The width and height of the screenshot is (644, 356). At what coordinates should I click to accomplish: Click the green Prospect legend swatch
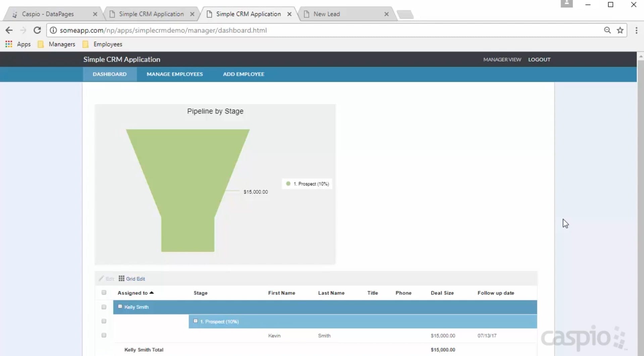point(288,184)
